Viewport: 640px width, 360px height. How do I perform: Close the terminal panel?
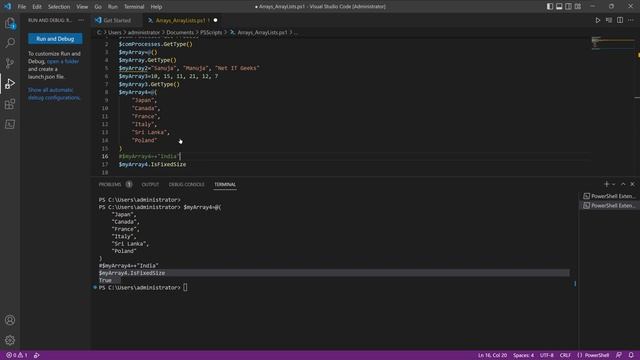click(x=633, y=184)
